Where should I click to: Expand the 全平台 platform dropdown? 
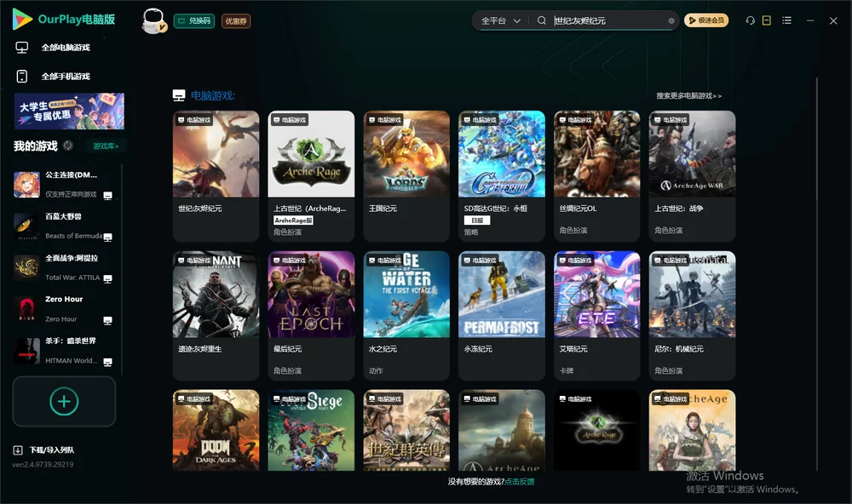coord(501,20)
